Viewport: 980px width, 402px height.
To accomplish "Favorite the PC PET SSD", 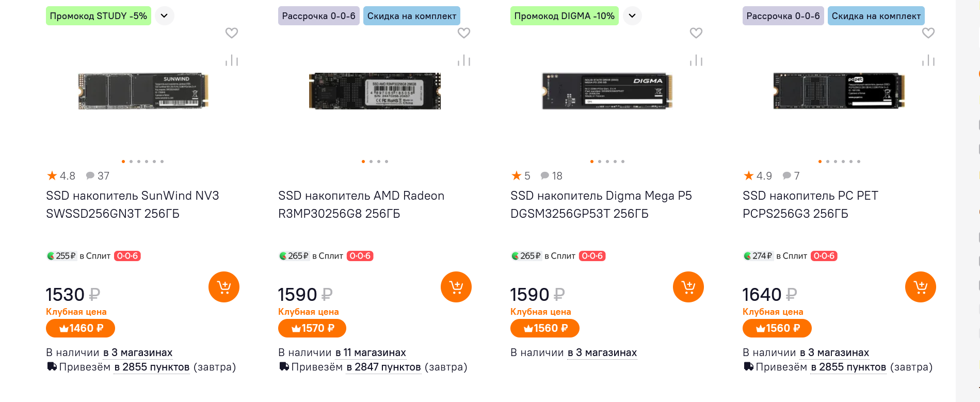I will coord(928,33).
